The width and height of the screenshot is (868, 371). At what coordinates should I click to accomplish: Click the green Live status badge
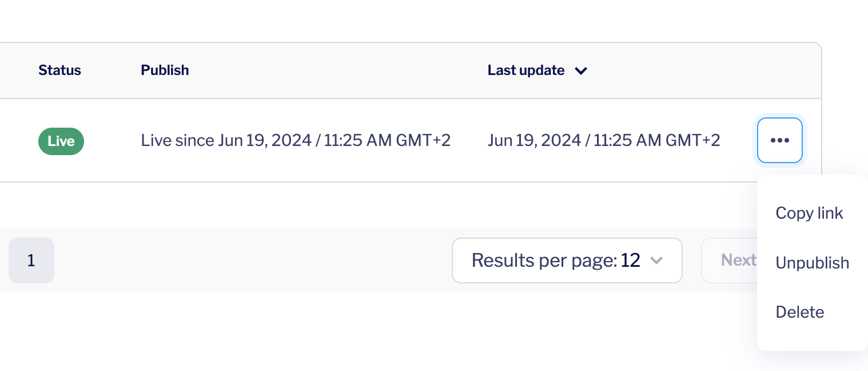point(61,141)
